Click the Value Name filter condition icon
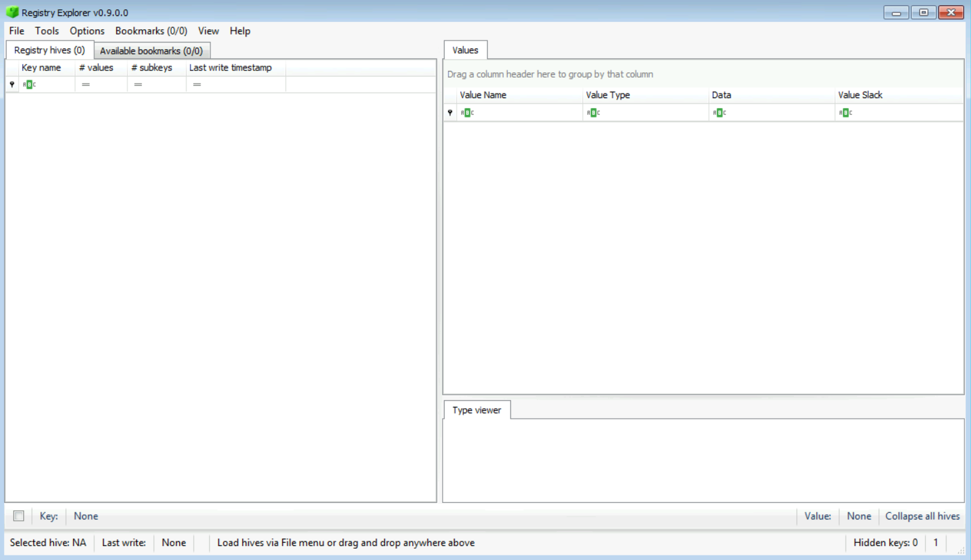This screenshot has width=971, height=560. click(467, 113)
